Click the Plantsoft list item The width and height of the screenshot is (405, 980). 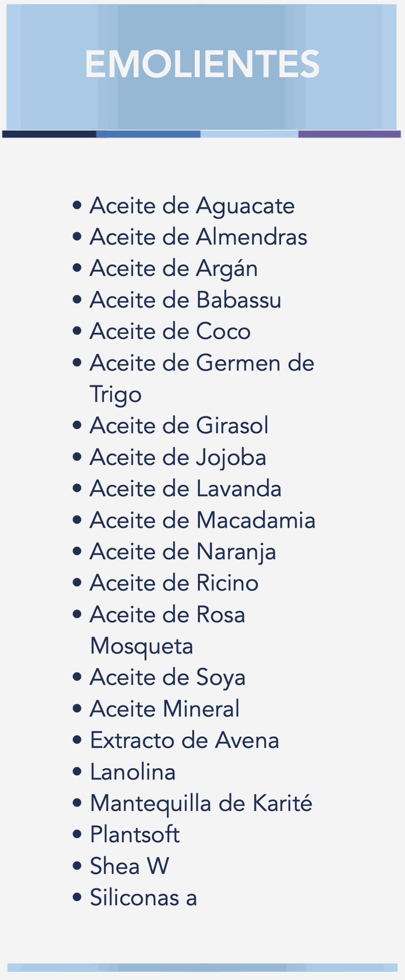135,835
